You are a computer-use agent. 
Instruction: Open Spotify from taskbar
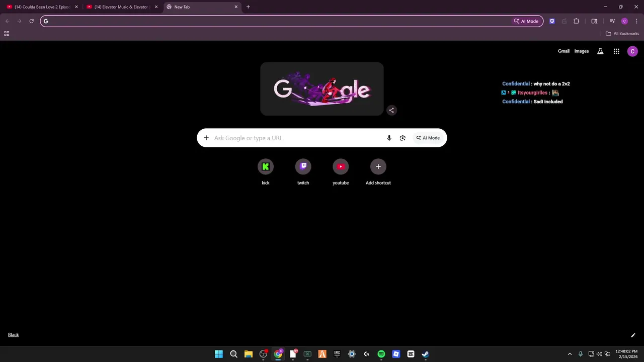click(381, 354)
